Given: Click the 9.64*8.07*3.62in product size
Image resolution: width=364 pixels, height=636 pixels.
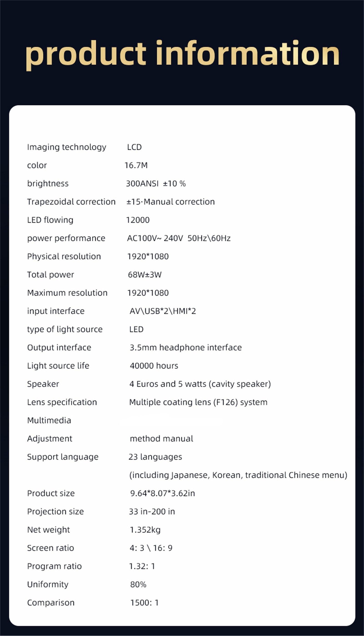Looking at the screenshot, I should click(x=162, y=493).
